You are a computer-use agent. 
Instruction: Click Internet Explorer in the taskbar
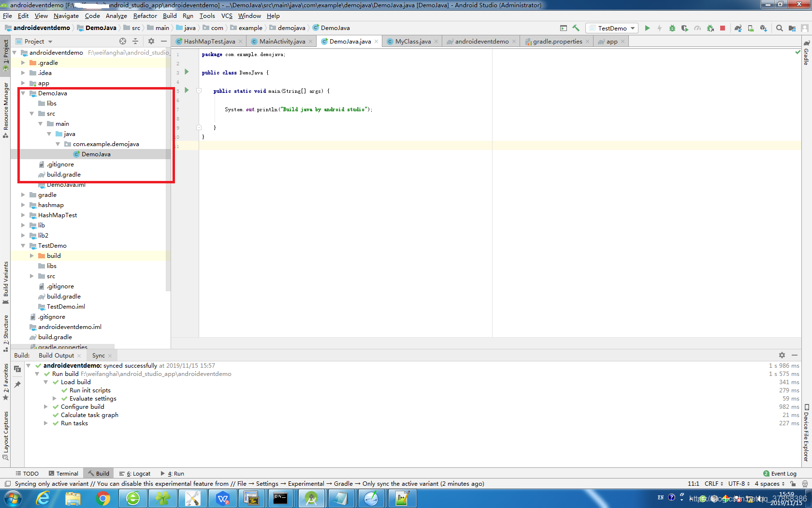(x=43, y=498)
